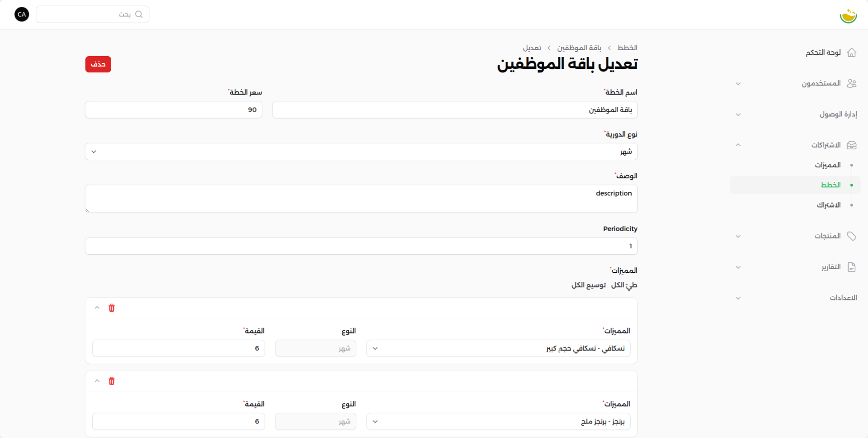The image size is (868, 438).
Task: Click توسيع الكل to expand all
Action: click(589, 285)
